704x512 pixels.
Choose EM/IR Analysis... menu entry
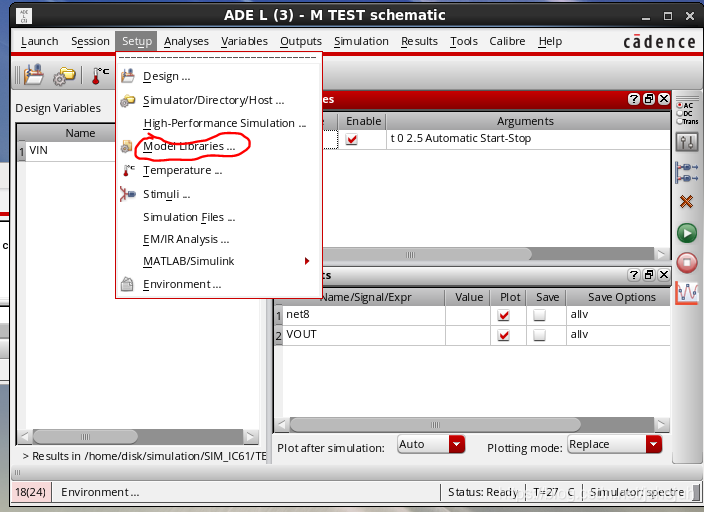220,239
